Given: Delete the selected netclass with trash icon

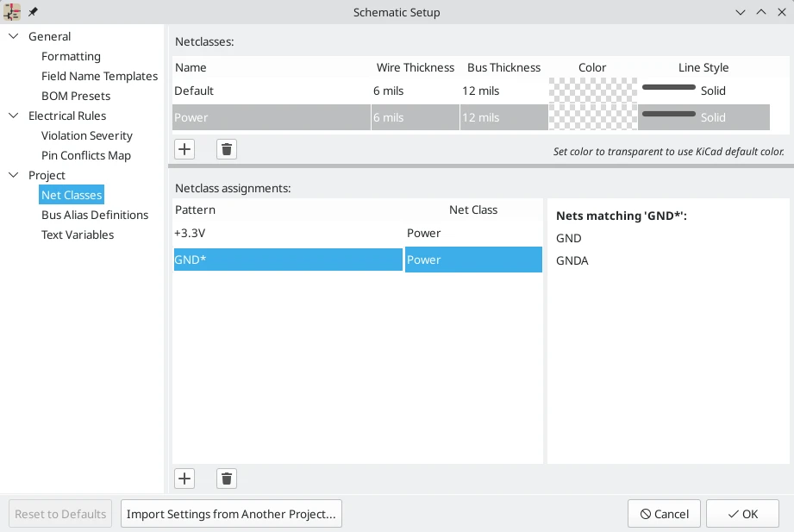Looking at the screenshot, I should [227, 149].
